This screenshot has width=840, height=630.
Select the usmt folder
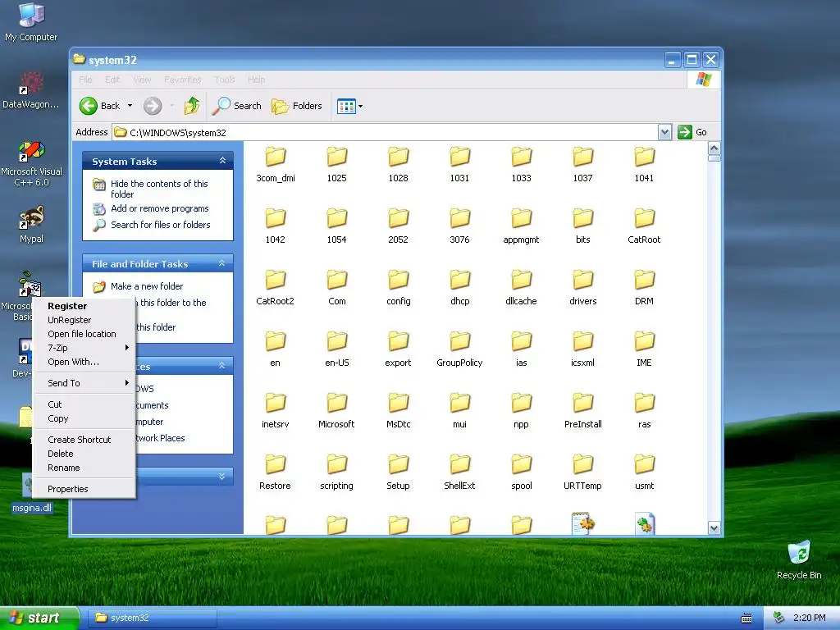pyautogui.click(x=644, y=472)
